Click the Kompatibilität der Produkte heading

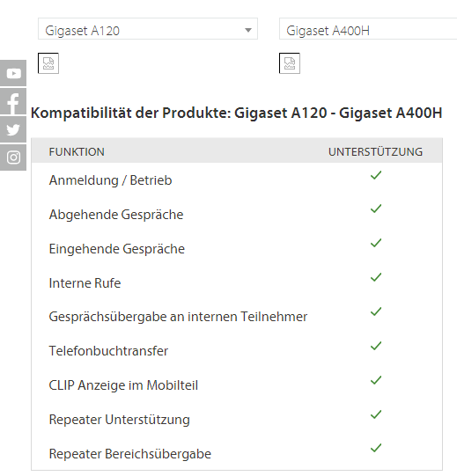[x=236, y=113]
